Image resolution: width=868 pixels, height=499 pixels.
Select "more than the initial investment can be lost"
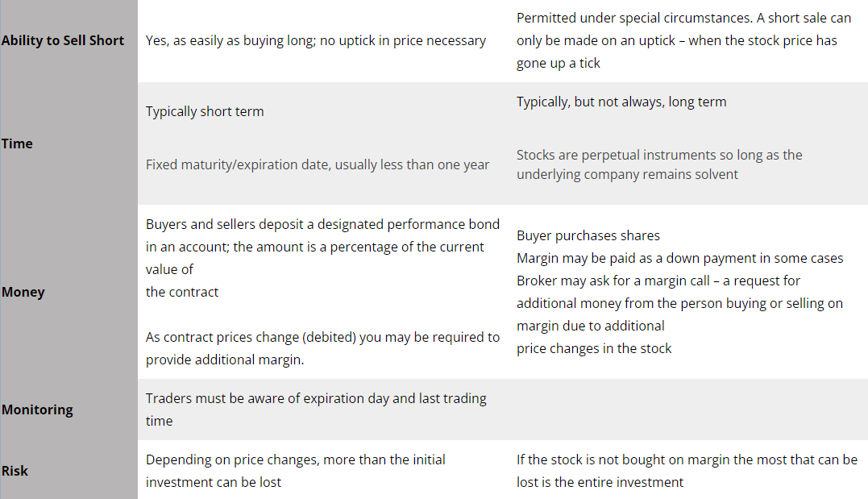(x=295, y=471)
